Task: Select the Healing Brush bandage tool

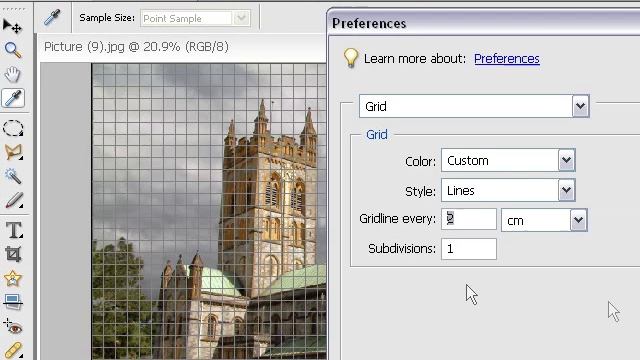Action: 13,350
